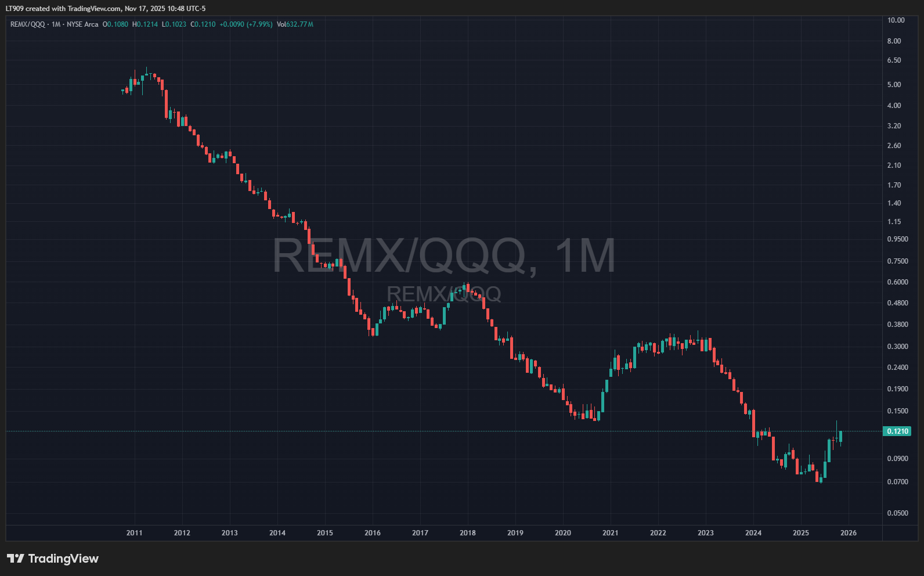Click the 2017 label on time axis
Viewport: 924px width, 576px height.
tap(420, 533)
